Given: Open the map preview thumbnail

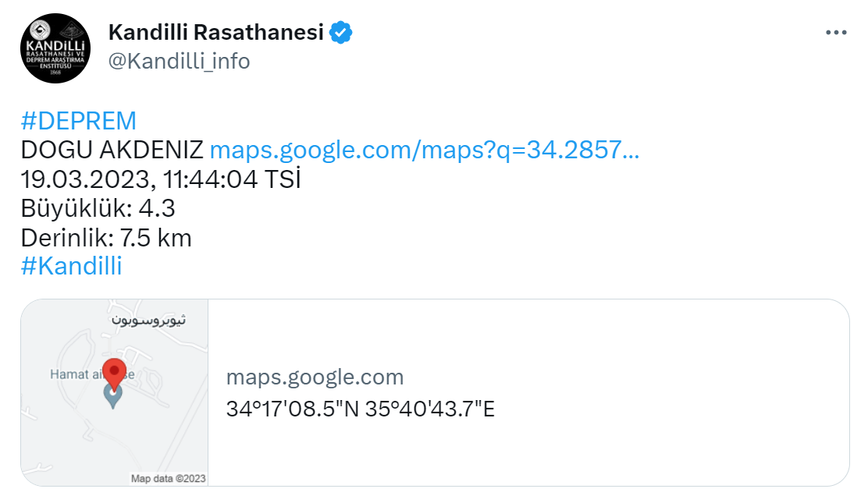Looking at the screenshot, I should tap(115, 393).
